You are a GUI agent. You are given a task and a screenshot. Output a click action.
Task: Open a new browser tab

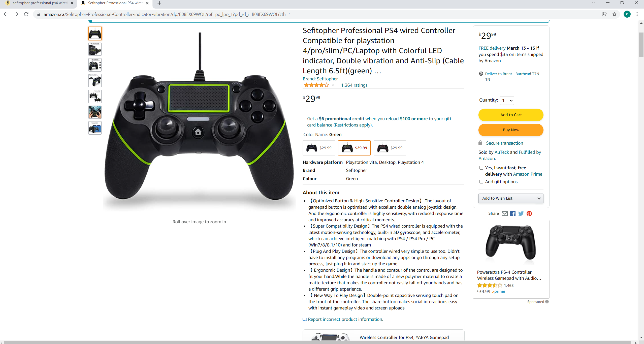[159, 3]
